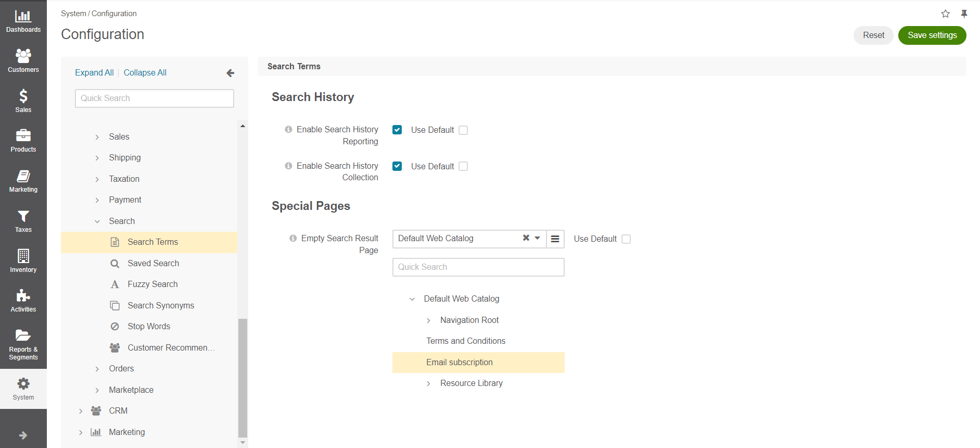Viewport: 980px width, 448px height.
Task: Click the scrollbar up arrow in tree
Action: (243, 126)
